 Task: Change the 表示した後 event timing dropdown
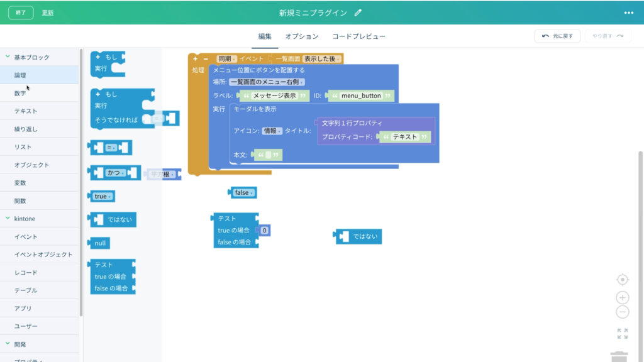coord(319,57)
